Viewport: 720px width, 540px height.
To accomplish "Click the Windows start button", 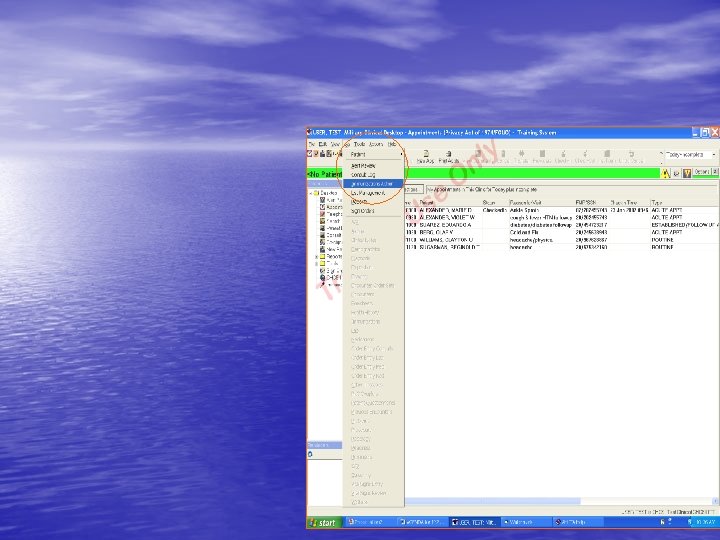I will [x=324, y=523].
